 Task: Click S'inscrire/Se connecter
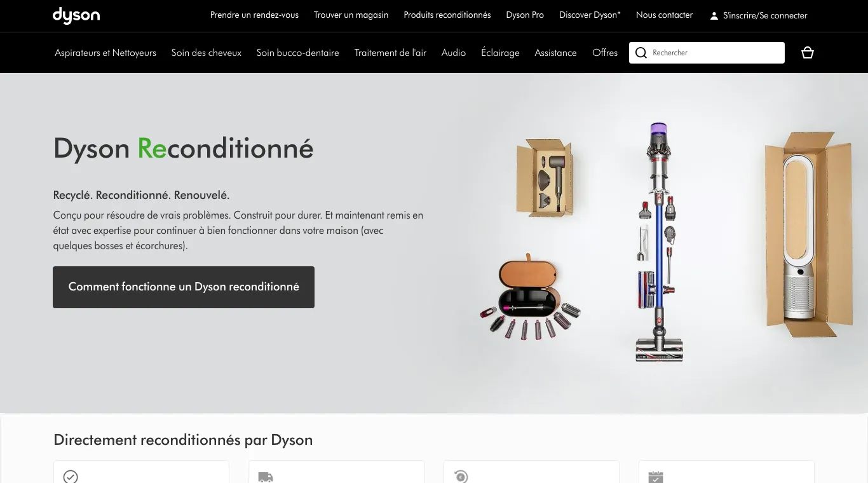click(765, 16)
